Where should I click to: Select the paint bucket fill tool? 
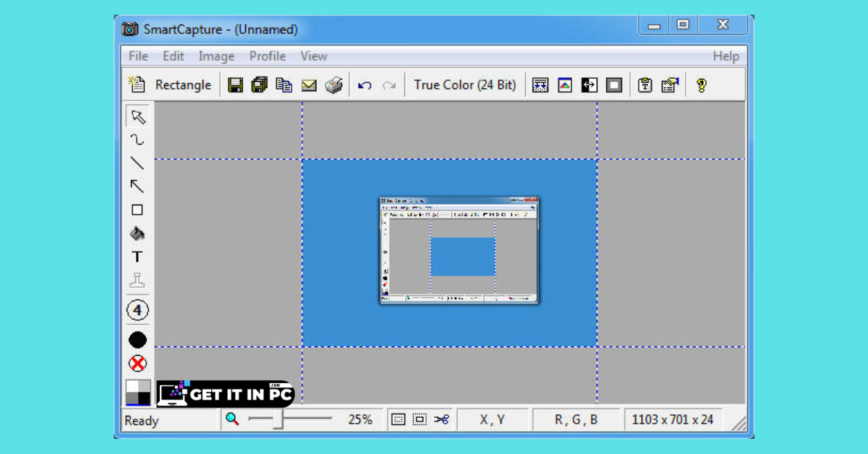click(x=137, y=234)
